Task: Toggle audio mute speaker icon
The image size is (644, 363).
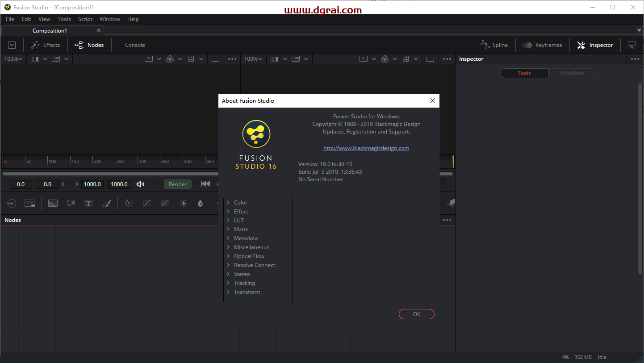Action: click(x=140, y=184)
